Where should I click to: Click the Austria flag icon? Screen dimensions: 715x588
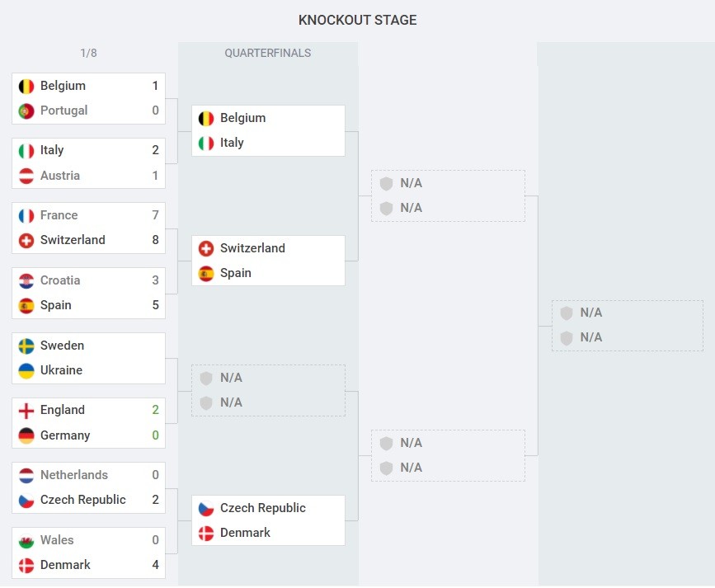coord(26,176)
